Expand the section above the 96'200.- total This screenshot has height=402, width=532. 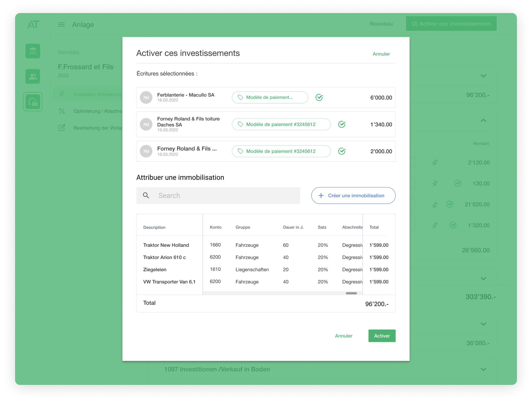484,76
